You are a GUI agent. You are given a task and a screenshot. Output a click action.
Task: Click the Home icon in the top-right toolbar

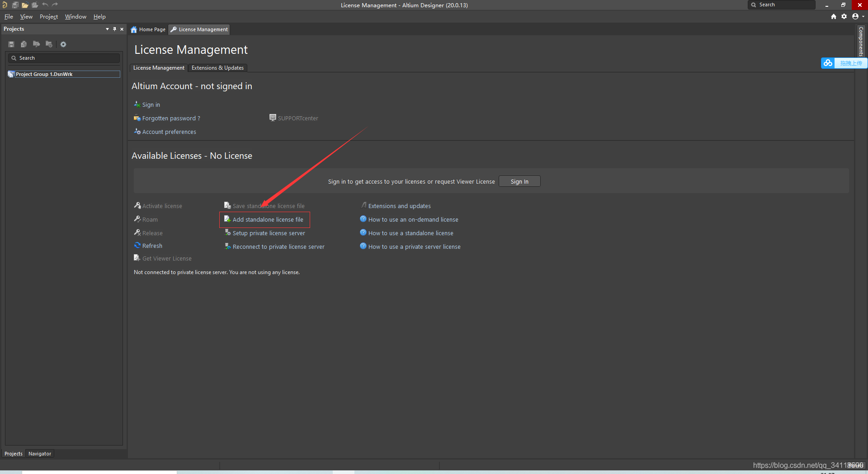pyautogui.click(x=834, y=16)
